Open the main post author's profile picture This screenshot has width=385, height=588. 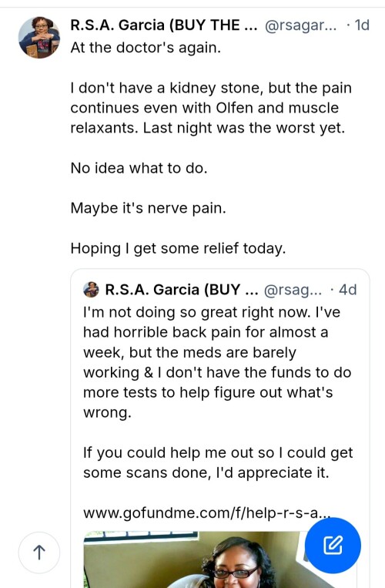[39, 37]
